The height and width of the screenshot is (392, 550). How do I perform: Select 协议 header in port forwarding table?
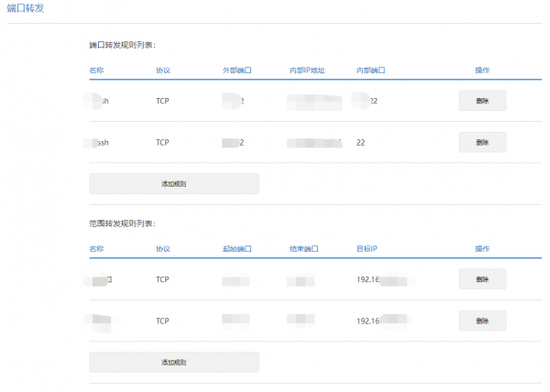(163, 70)
